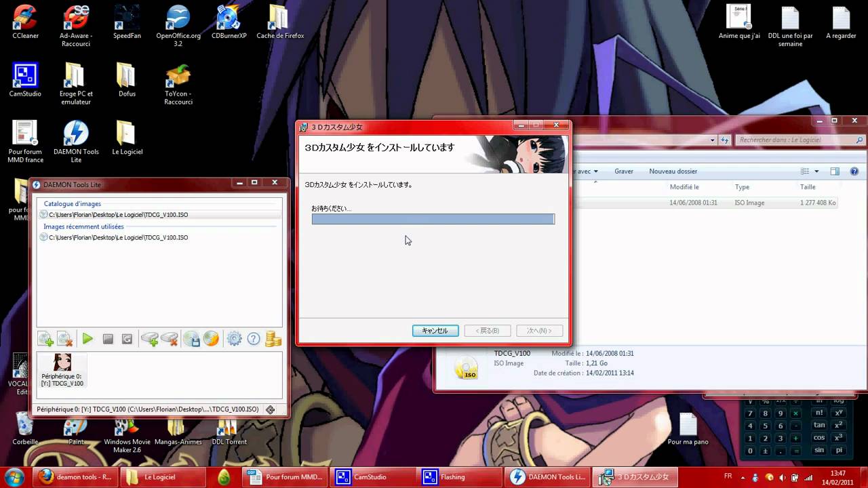
Task: Open the Cache de Firefox folder
Action: pyautogui.click(x=280, y=22)
